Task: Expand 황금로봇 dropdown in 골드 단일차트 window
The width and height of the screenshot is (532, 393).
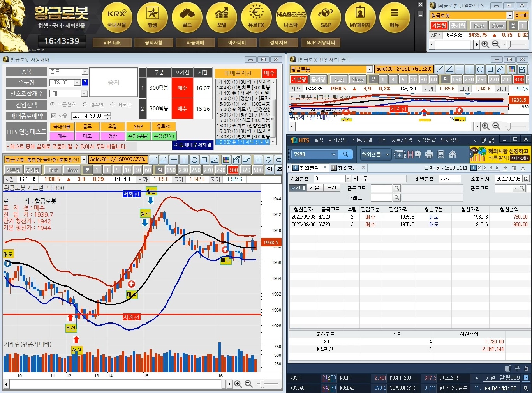Action: [x=370, y=69]
